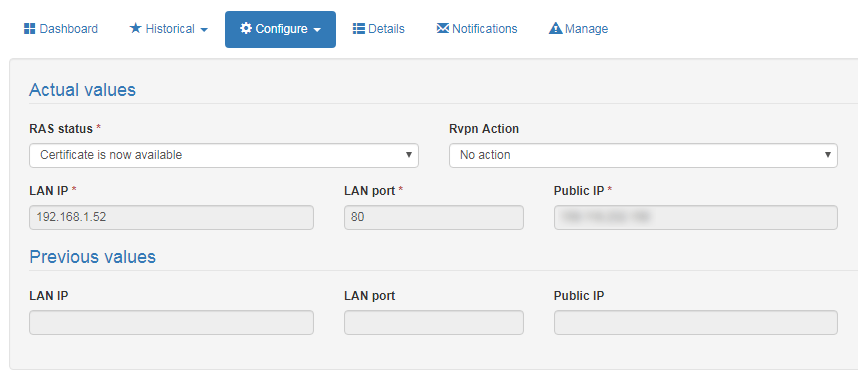This screenshot has height=377, width=858.
Task: Click the Manage warning triangle icon
Action: coord(555,28)
